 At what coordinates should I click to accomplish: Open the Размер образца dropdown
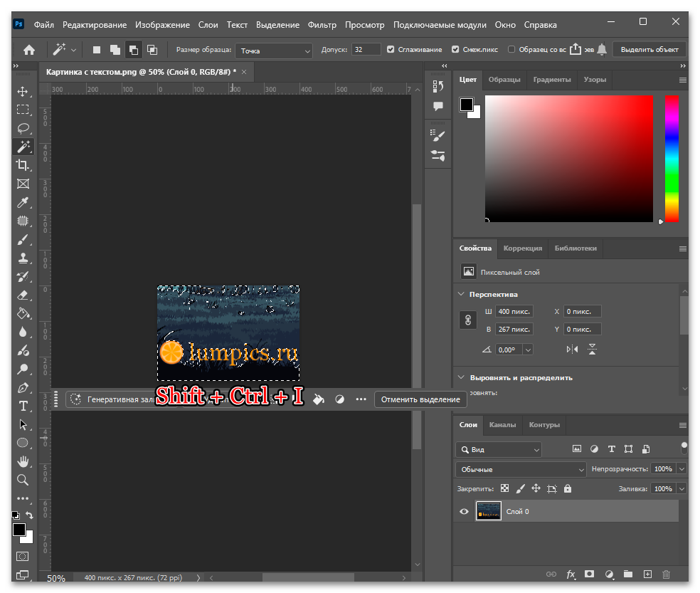(274, 51)
